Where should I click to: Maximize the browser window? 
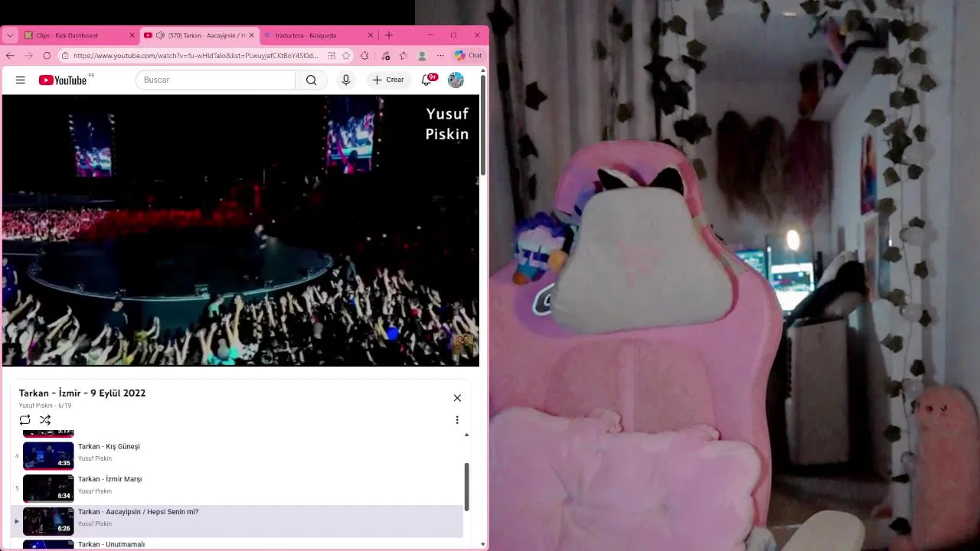click(453, 35)
